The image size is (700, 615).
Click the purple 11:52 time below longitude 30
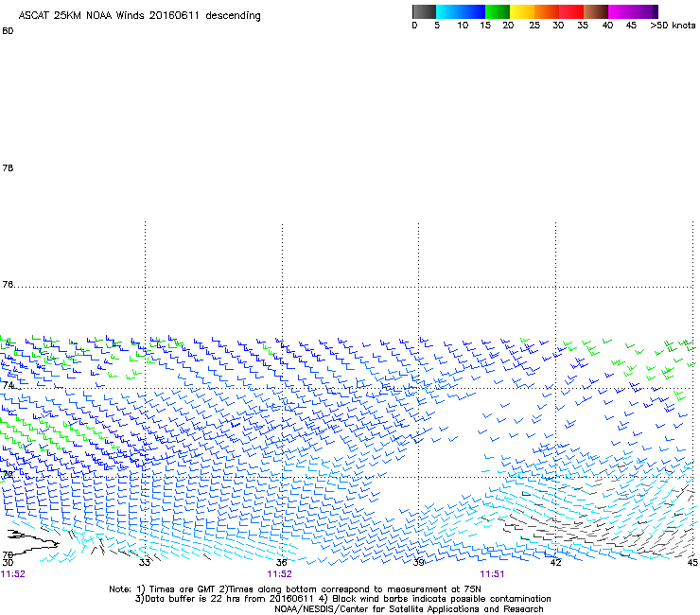pyautogui.click(x=13, y=574)
